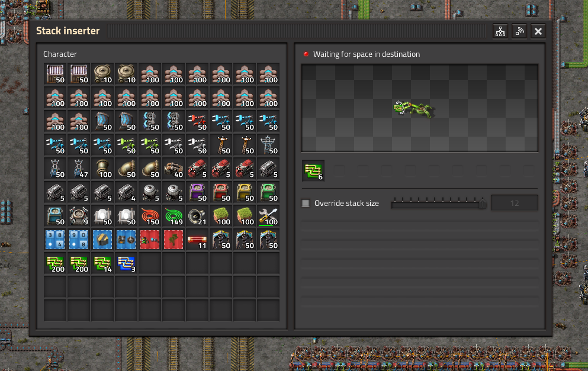The height and width of the screenshot is (371, 588).
Task: Open the blueprint labeled 9 0 8
Action: point(79,240)
